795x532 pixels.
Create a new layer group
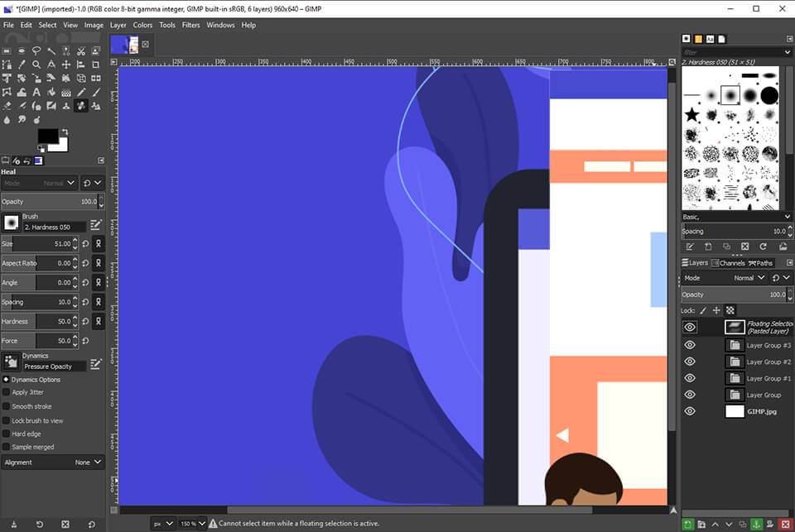[701, 525]
